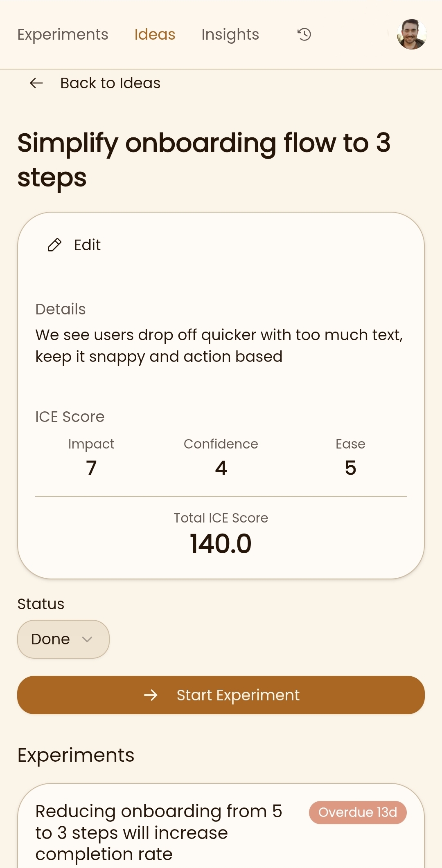Click the back arrow icon
This screenshot has height=868, width=442.
[36, 83]
